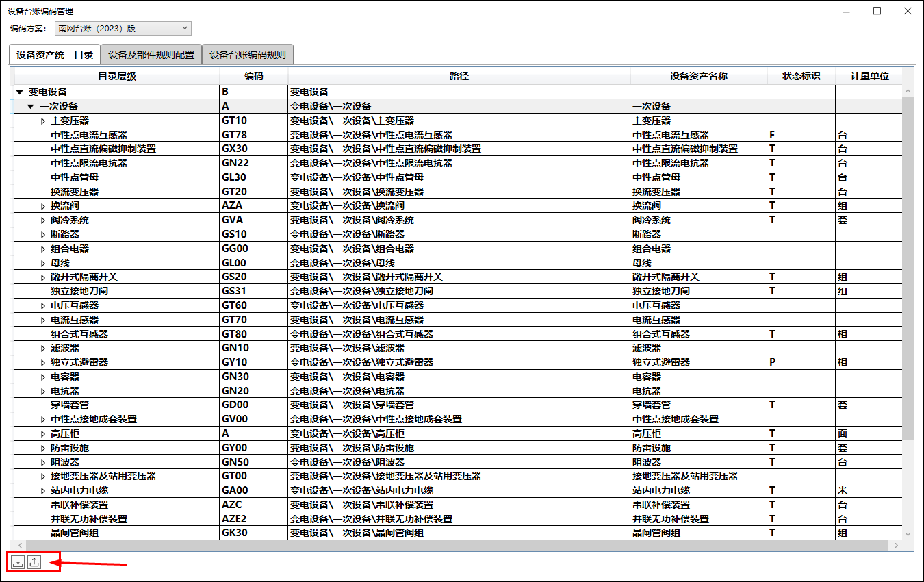Expand the 断路器 tree node

pos(43,234)
